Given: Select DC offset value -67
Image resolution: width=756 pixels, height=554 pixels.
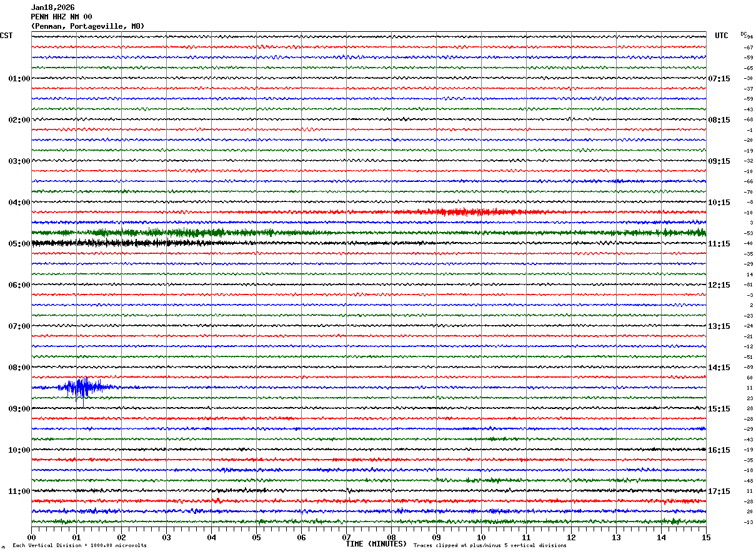Looking at the screenshot, I should [747, 48].
